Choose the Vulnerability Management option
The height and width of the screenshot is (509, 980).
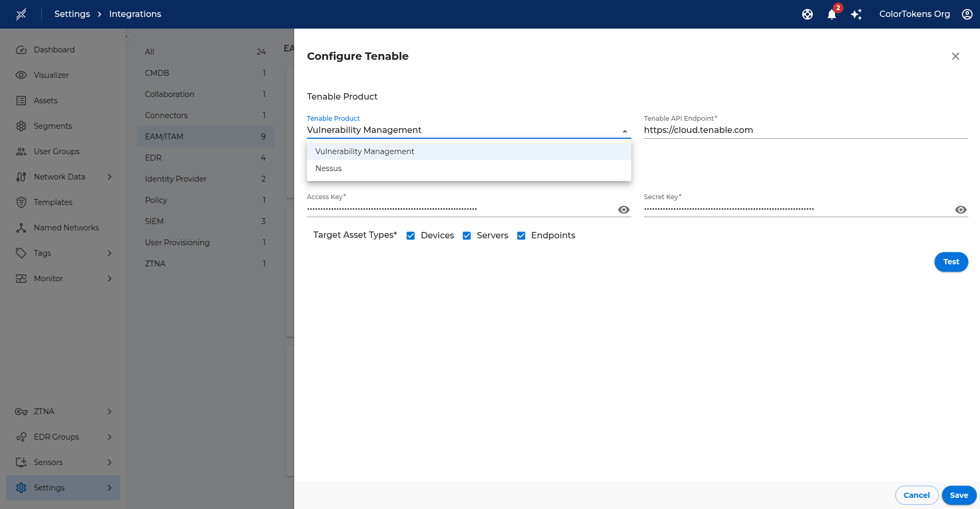pos(365,151)
